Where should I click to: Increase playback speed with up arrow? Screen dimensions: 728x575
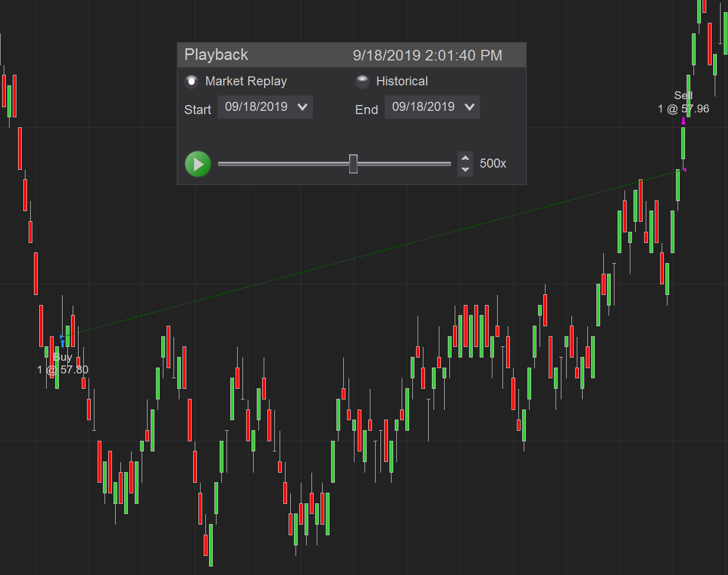465,158
